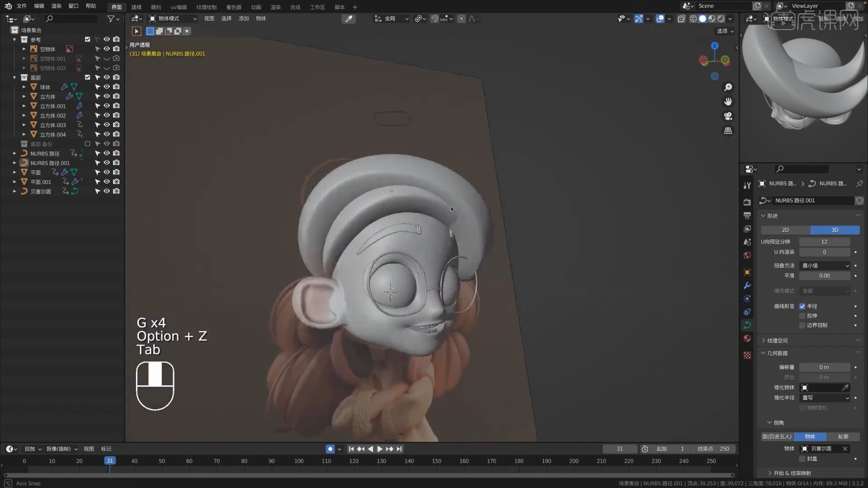Click the 平滑 value slider

click(825, 276)
